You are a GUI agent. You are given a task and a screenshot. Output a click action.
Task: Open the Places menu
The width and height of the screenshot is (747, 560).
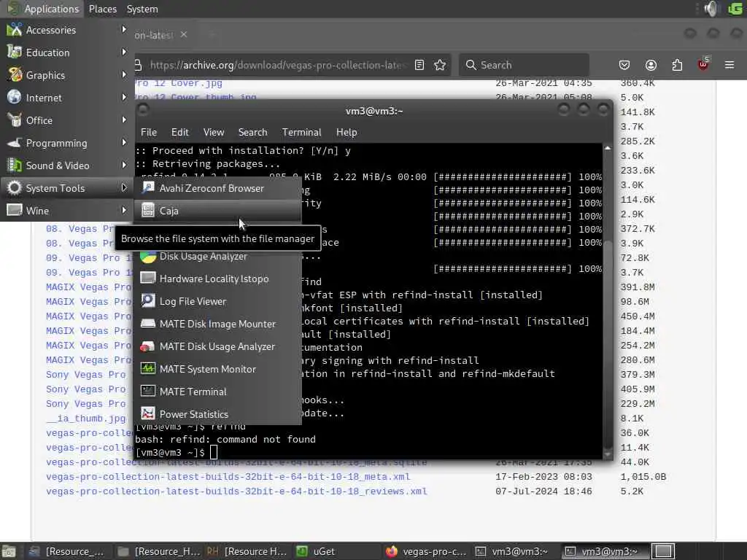coord(102,9)
